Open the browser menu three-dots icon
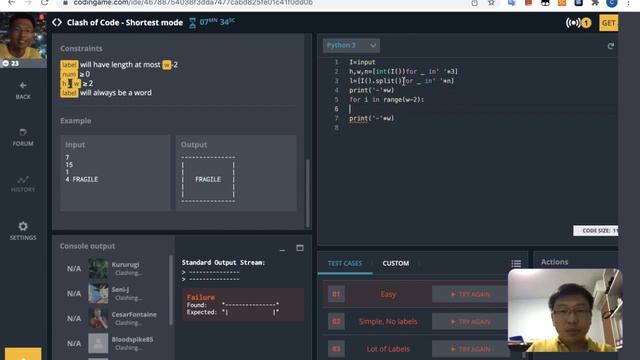The height and width of the screenshot is (360, 640). click(x=628, y=3)
